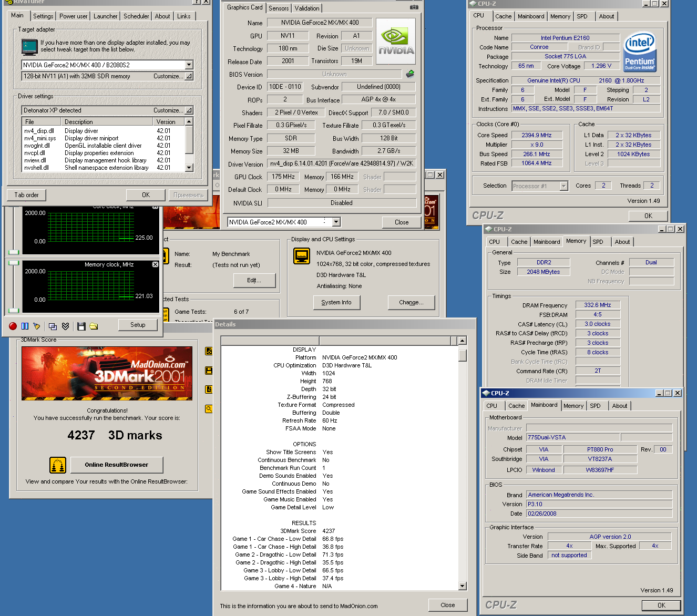Click the 3DMark2001 banner image in score window
Image resolution: width=697 pixels, height=616 pixels.
point(107,373)
